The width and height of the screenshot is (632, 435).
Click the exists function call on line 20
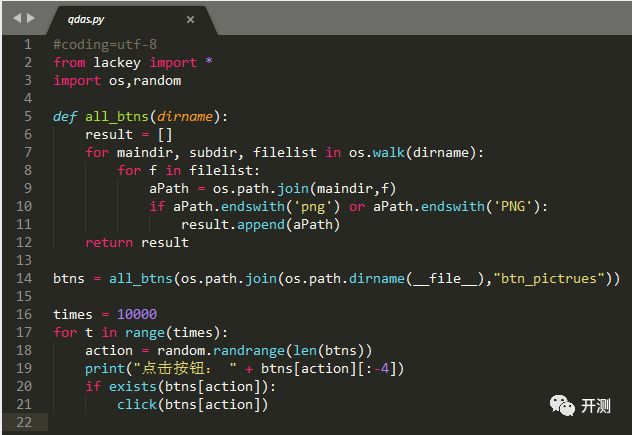133,386
